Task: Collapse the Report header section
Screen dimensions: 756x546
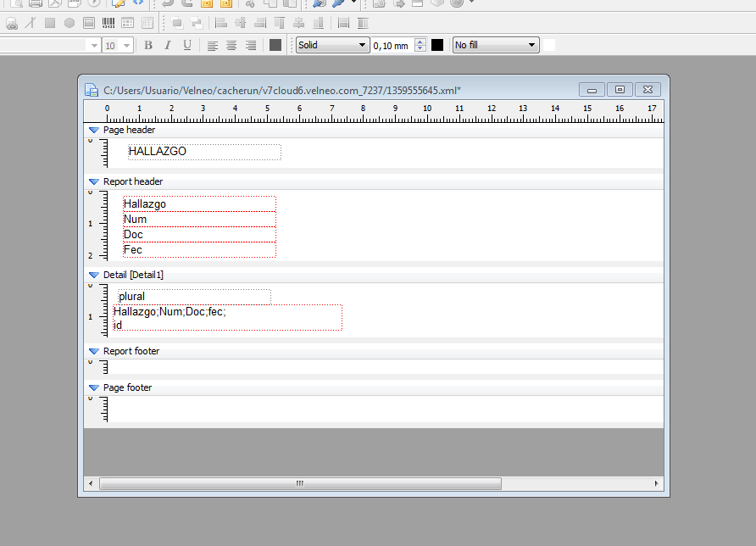Action: tap(94, 181)
